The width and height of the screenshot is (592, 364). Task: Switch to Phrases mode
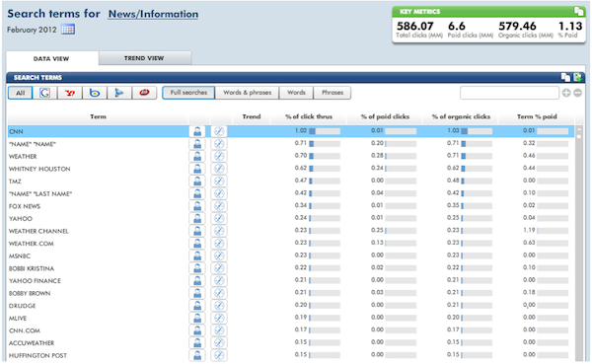coord(333,93)
